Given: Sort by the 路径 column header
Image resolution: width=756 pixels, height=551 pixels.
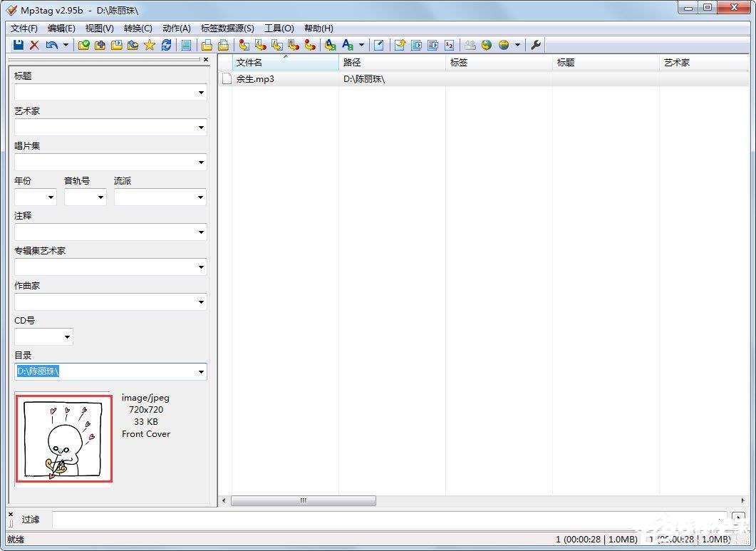Looking at the screenshot, I should (393, 62).
